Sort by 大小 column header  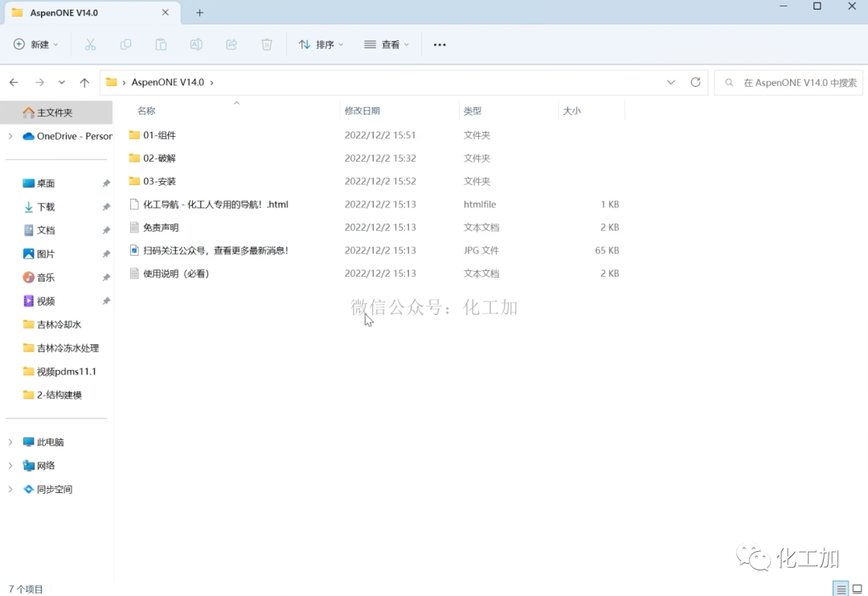click(x=572, y=111)
